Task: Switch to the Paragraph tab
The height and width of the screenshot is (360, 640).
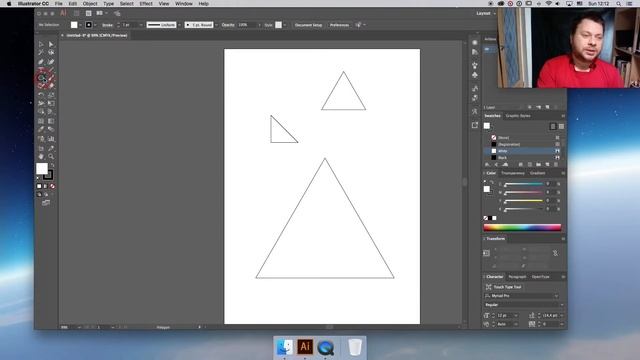Action: (x=517, y=277)
